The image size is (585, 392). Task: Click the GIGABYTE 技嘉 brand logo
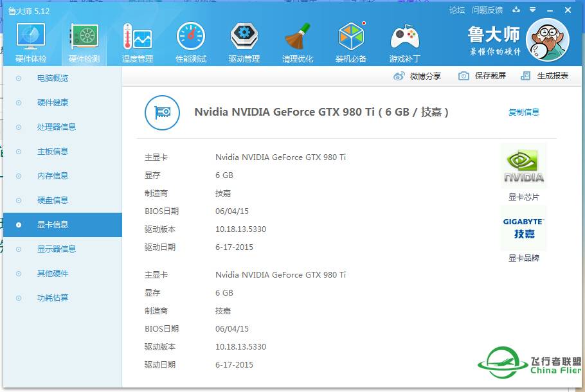pyautogui.click(x=523, y=228)
